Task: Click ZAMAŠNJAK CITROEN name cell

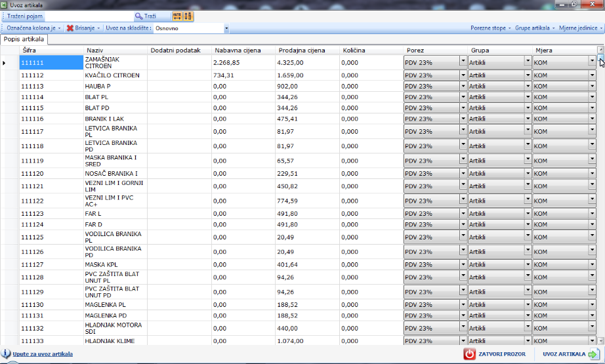Action: click(x=115, y=62)
